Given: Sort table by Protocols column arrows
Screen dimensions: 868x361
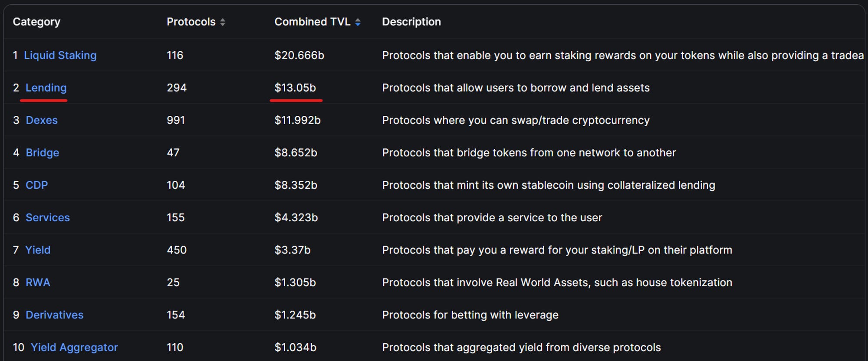Looking at the screenshot, I should 223,22.
